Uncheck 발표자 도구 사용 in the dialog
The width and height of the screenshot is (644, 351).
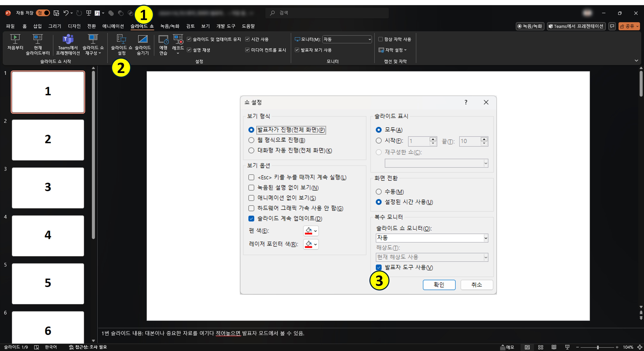click(x=379, y=267)
